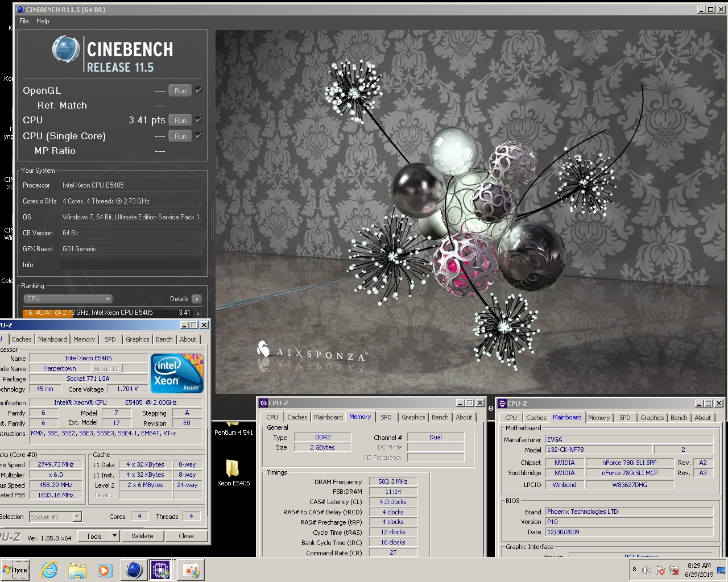
Task: Click the Model field 132-CK-NF78
Action: (x=599, y=450)
